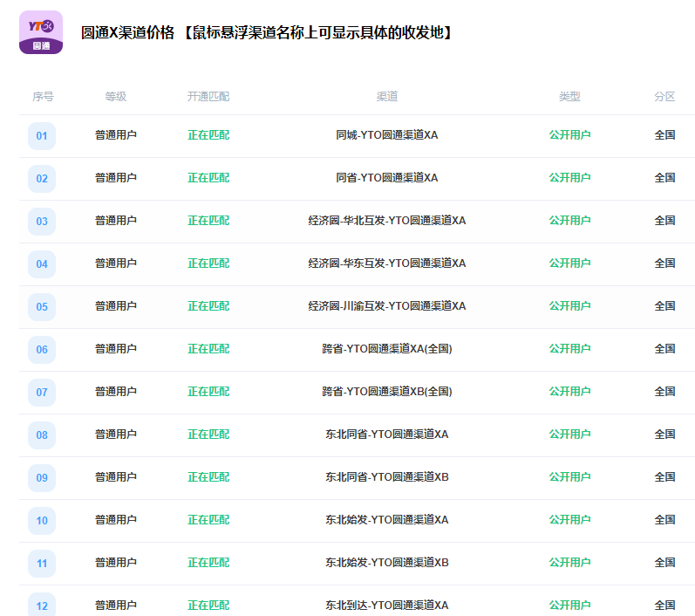Click the YTO 圆通 logo icon
695x616 pixels.
[x=41, y=32]
